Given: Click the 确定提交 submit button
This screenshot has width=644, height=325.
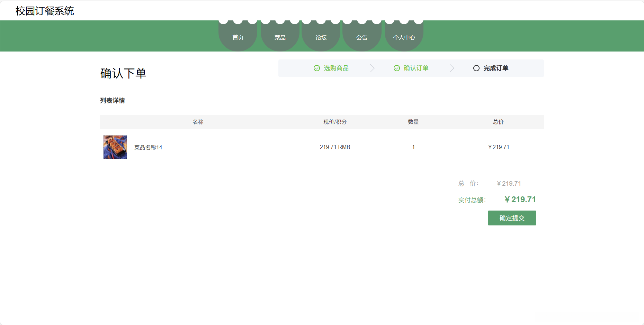Looking at the screenshot, I should 512,218.
